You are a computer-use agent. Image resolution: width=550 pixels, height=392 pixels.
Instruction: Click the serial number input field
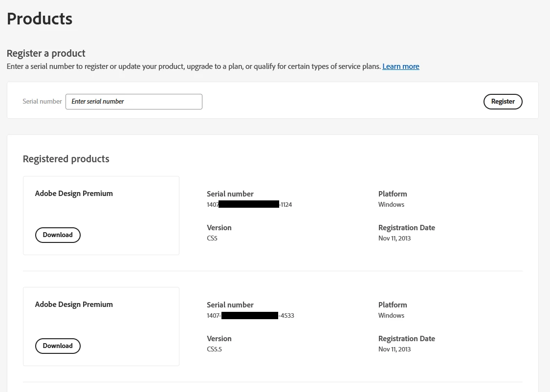click(133, 102)
